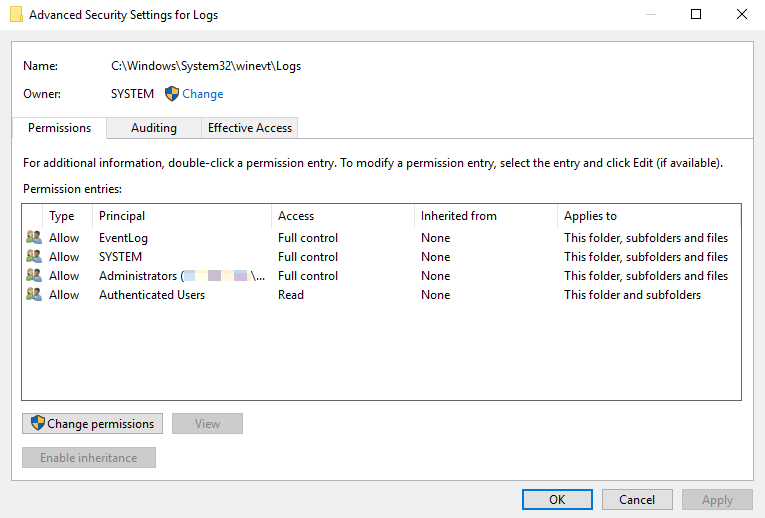Screen dimensions: 765x518
Task: Close the Advanced Security Settings window
Action: tap(741, 15)
